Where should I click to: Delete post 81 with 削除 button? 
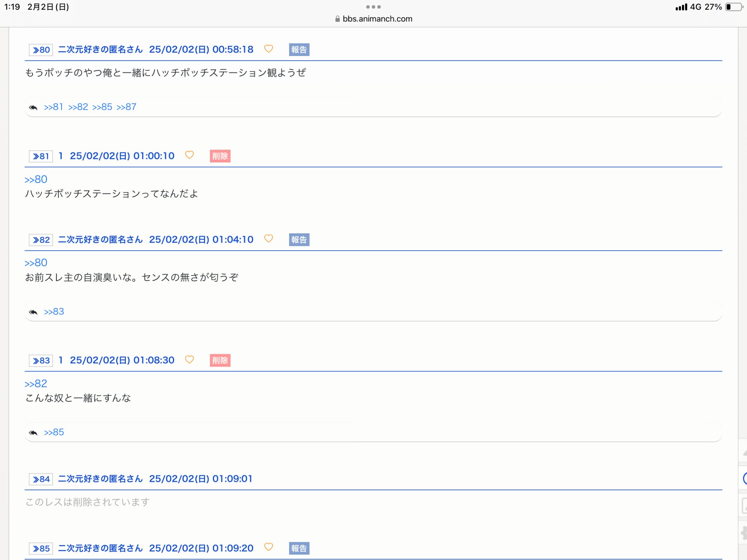coord(220,156)
